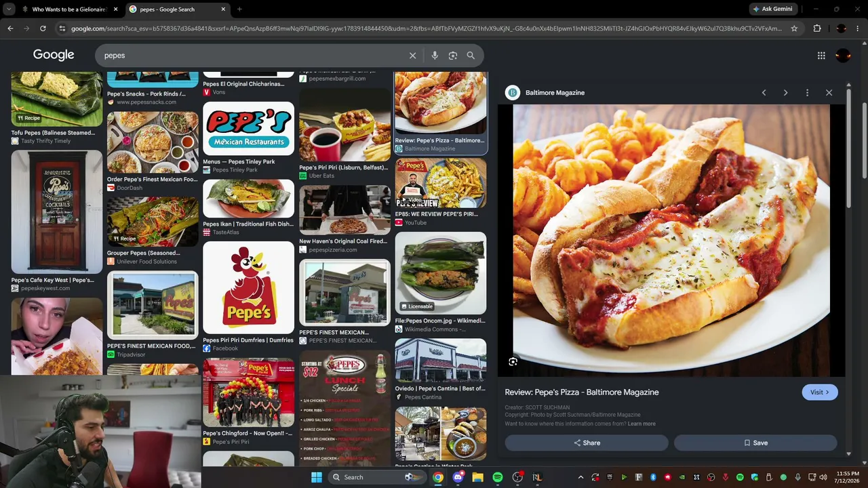Go back to the previous page
The width and height of the screenshot is (868, 488).
[10, 28]
